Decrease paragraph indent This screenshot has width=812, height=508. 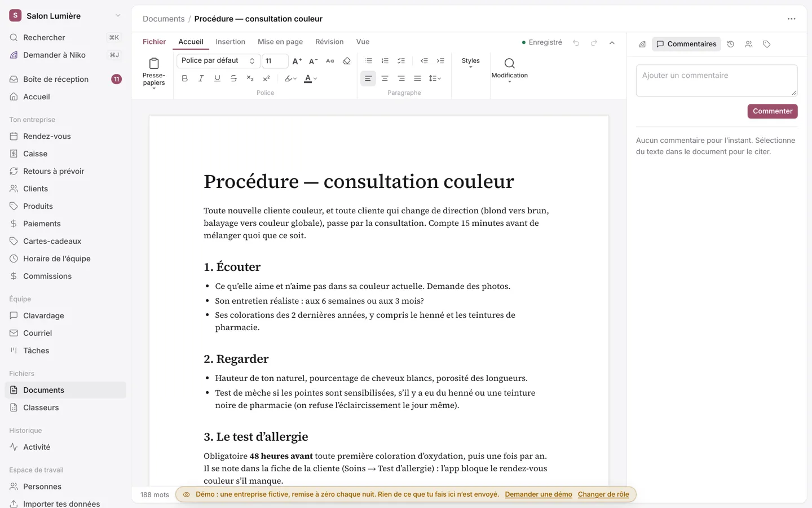[424, 61]
